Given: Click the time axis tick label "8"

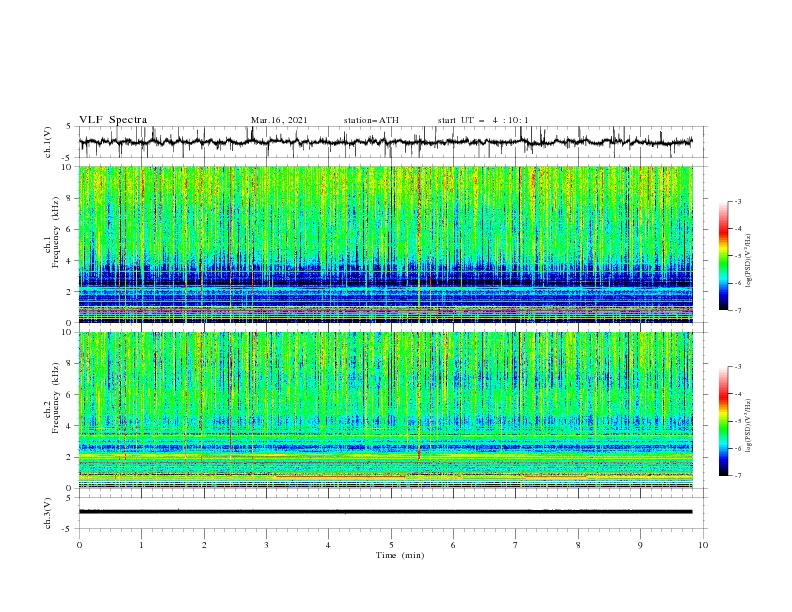Looking at the screenshot, I should tap(578, 545).
